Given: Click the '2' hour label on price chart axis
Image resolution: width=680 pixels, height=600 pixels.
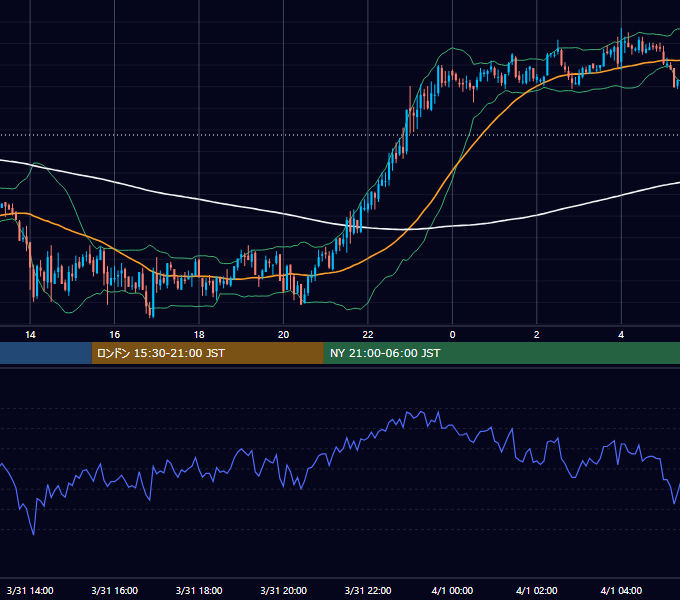Looking at the screenshot, I should [536, 335].
